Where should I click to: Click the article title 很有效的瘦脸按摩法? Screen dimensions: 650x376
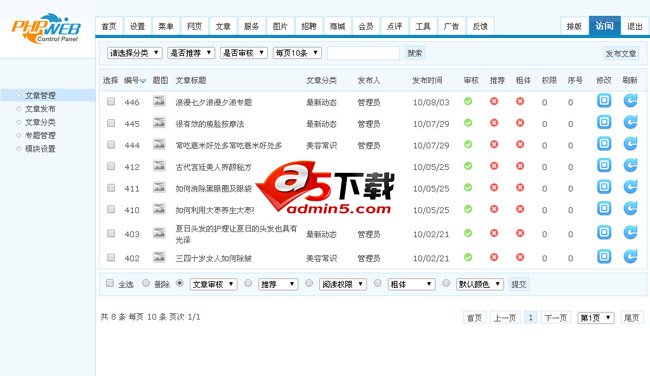point(210,124)
